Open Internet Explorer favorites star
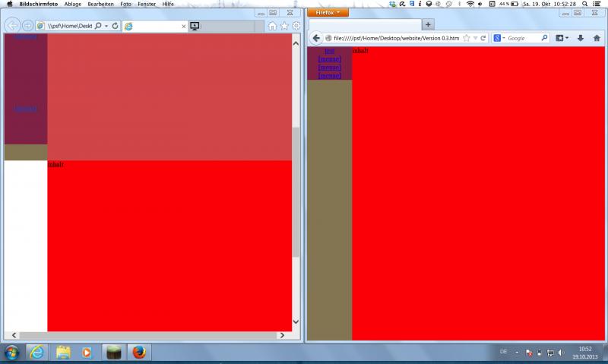 point(284,26)
